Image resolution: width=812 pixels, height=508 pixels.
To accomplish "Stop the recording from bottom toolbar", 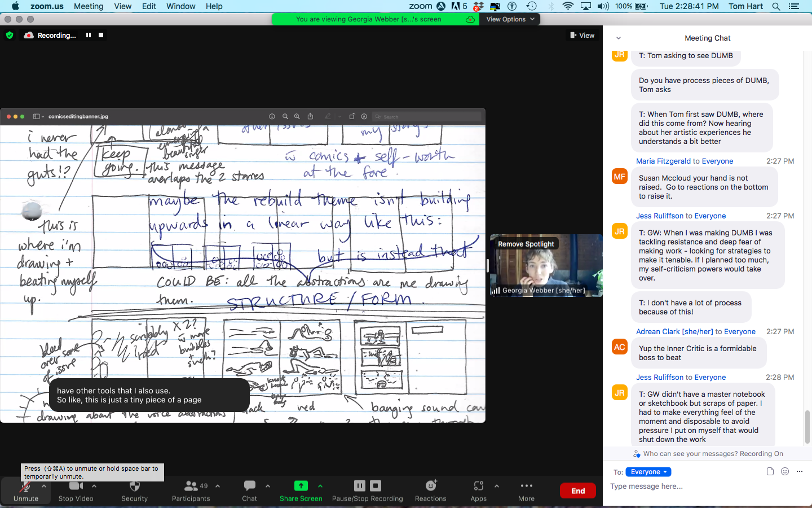I will tap(376, 485).
